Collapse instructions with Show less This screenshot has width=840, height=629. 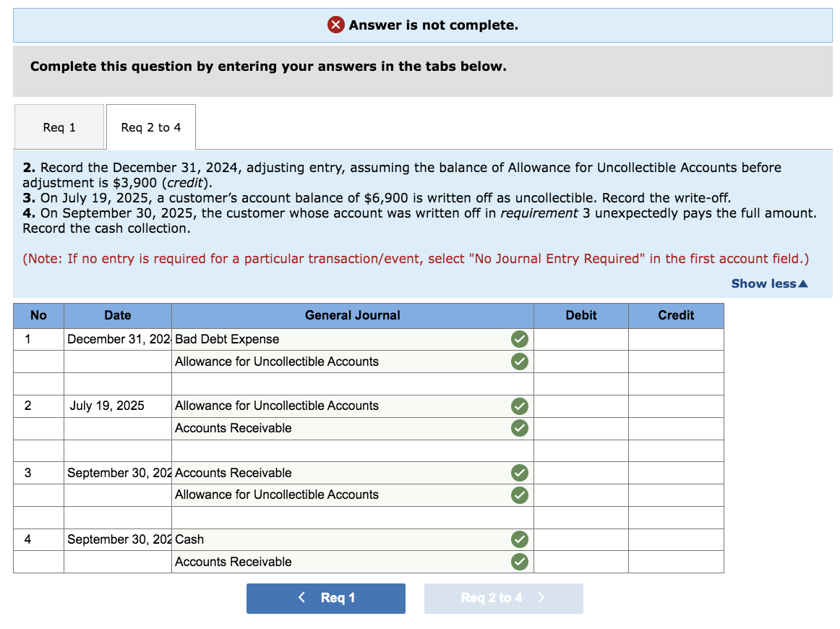point(769,283)
